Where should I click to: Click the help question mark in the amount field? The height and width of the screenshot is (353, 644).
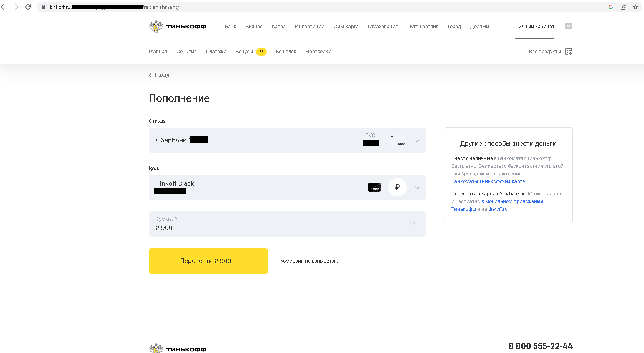414,224
